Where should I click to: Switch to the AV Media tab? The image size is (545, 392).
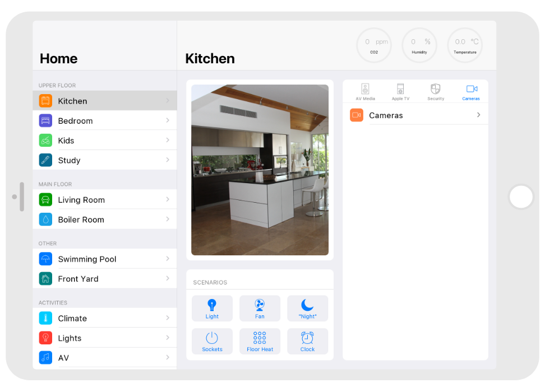(365, 91)
